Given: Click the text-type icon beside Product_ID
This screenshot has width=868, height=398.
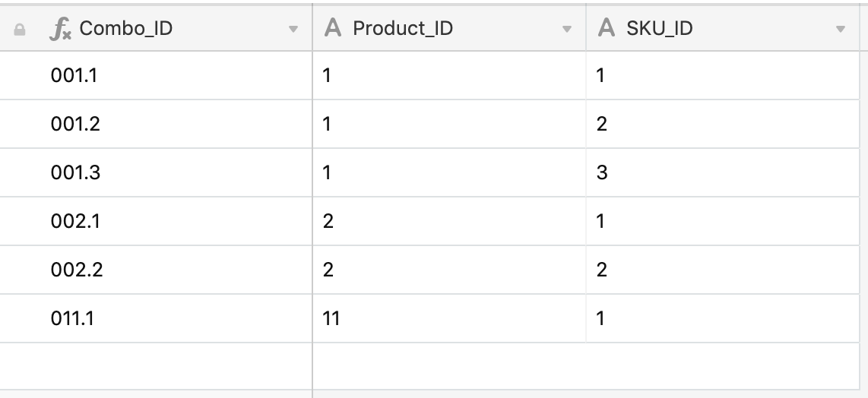Looking at the screenshot, I should click(333, 27).
